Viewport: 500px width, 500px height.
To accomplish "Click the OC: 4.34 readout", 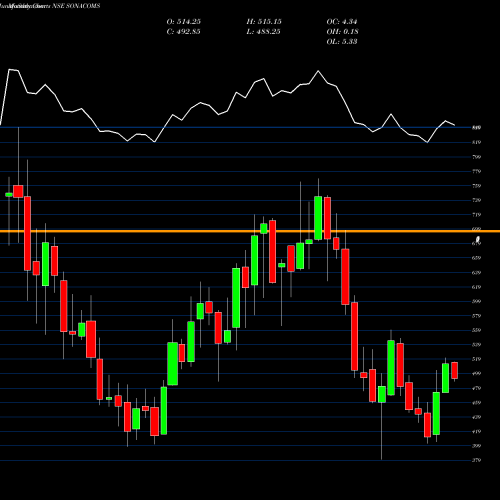I will (x=342, y=22).
